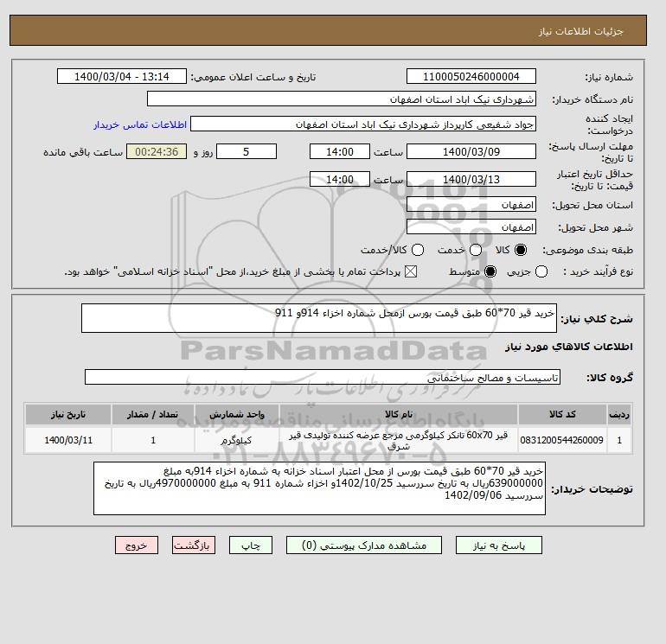The image size is (666, 644).
Task: Choose the متوسط purchase type radio
Action: (490, 271)
